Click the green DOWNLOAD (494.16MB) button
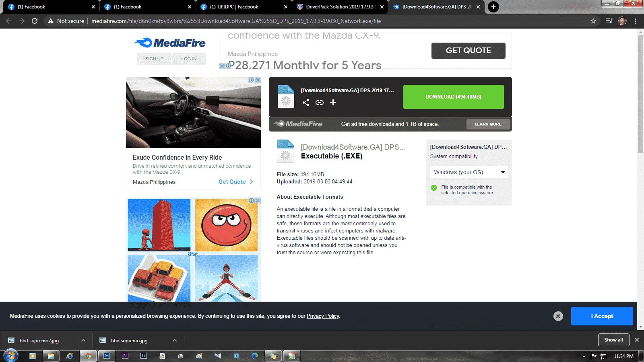 454,97
